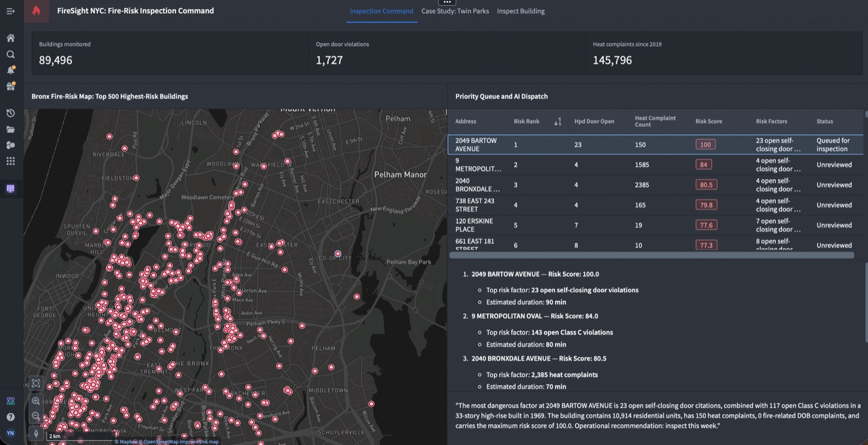Screen dimensions: 868x445
Task: Open the help question mark icon
Action: 10,417
